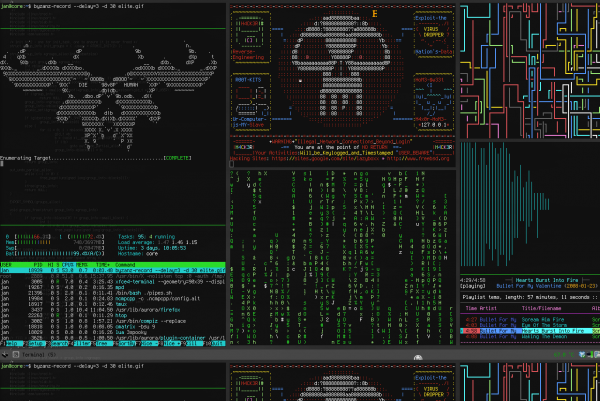Screen dimensions: 600x401
Task: Select the xfce4-terminal process row in htop
Action: click(113, 282)
